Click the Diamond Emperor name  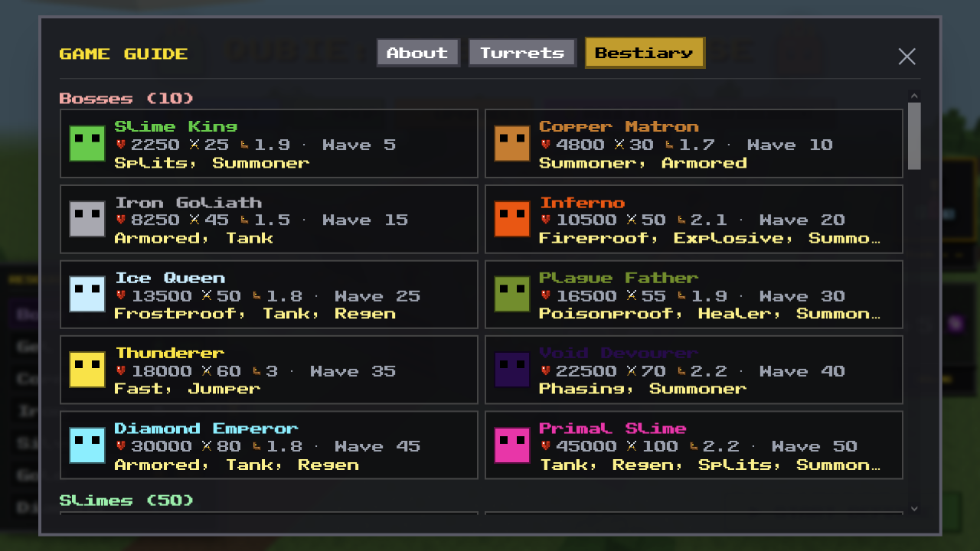(207, 428)
